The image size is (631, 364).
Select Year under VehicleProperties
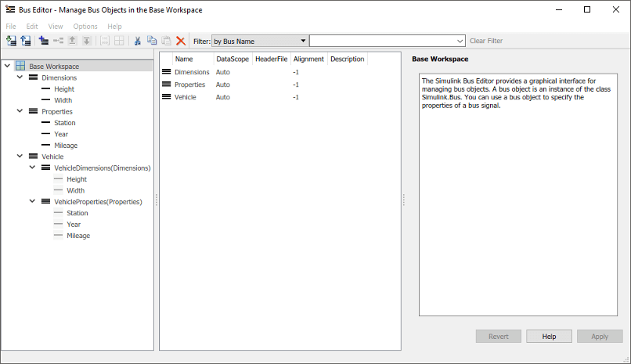74,224
